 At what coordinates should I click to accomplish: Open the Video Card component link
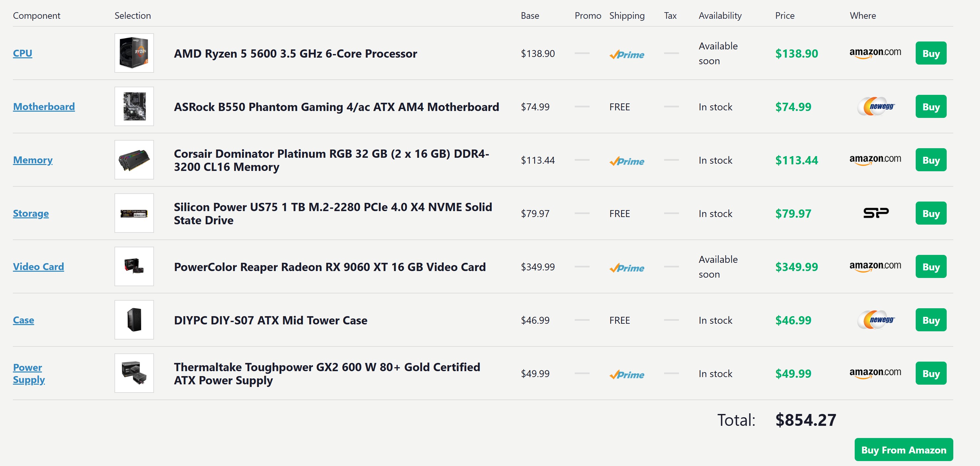pyautogui.click(x=39, y=266)
